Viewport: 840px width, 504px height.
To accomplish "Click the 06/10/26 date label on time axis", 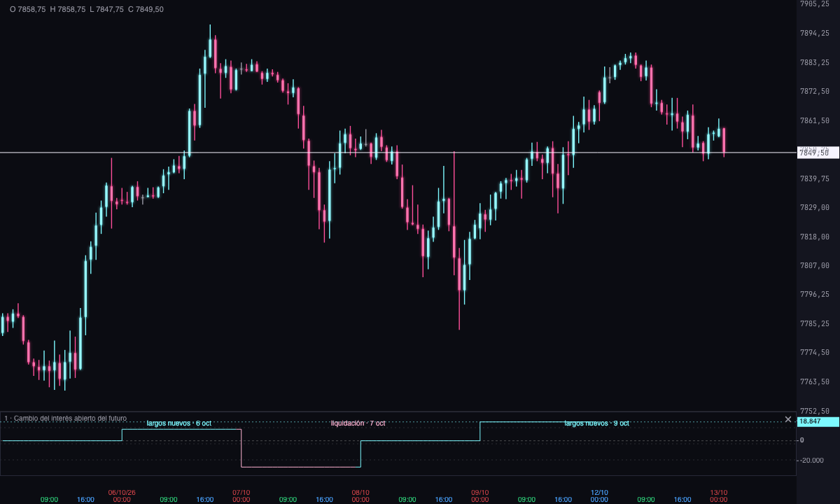I will [x=122, y=493].
